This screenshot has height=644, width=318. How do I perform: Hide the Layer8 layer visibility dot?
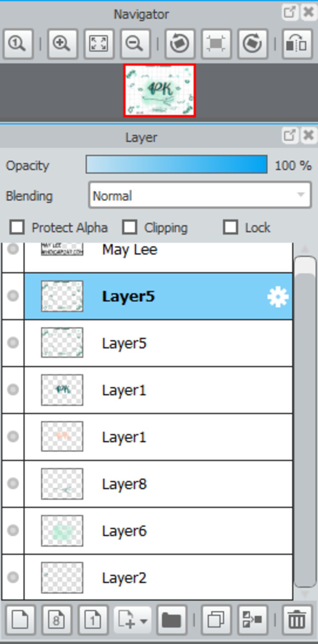click(13, 483)
